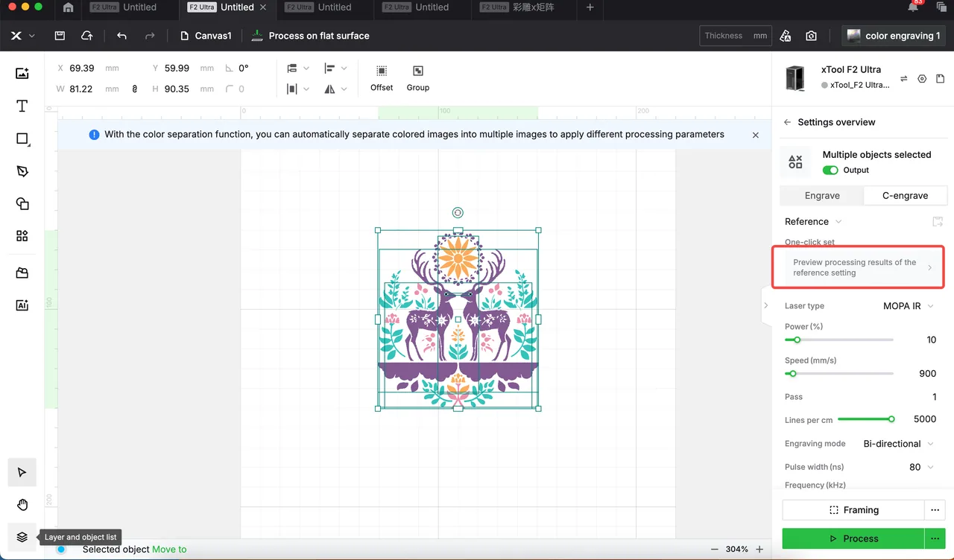Close the color separation info banner
The width and height of the screenshot is (954, 560).
756,135
